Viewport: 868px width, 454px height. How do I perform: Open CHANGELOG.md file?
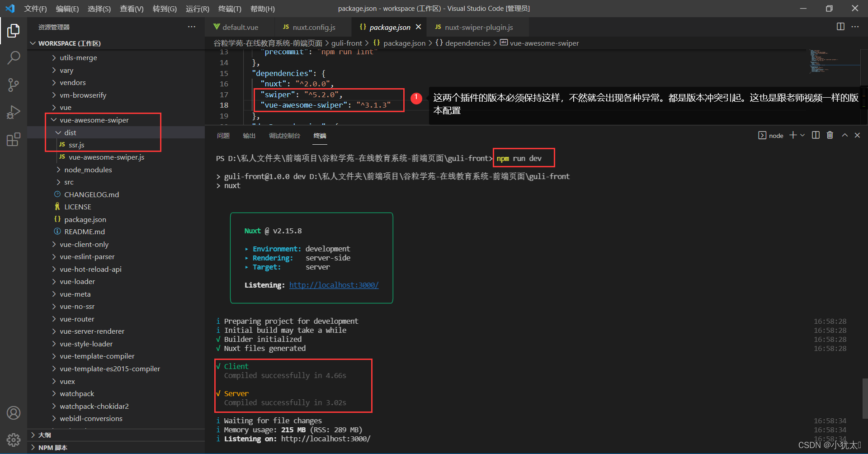tap(116, 194)
